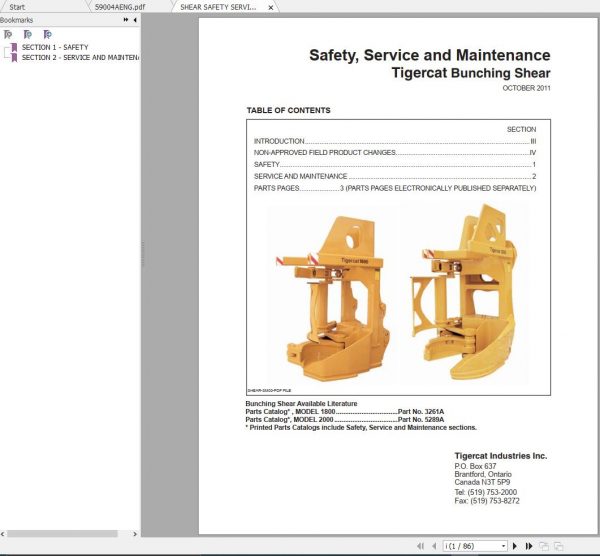Screen dimensions: 600x556
Task: Open bookmark SECTION 2 - SERVICE AND MAINTENANCE
Action: point(80,57)
